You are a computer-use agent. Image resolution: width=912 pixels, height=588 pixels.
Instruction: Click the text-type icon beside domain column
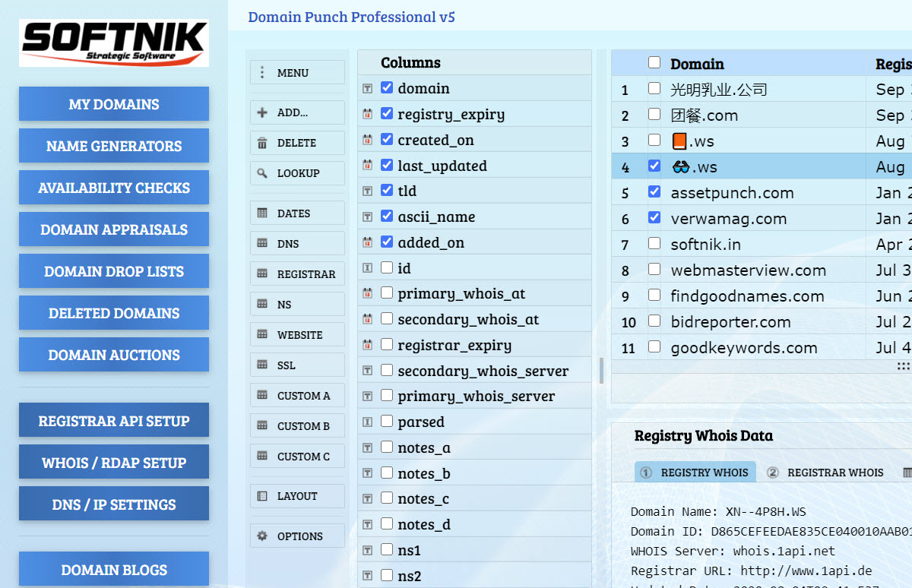pyautogui.click(x=368, y=88)
